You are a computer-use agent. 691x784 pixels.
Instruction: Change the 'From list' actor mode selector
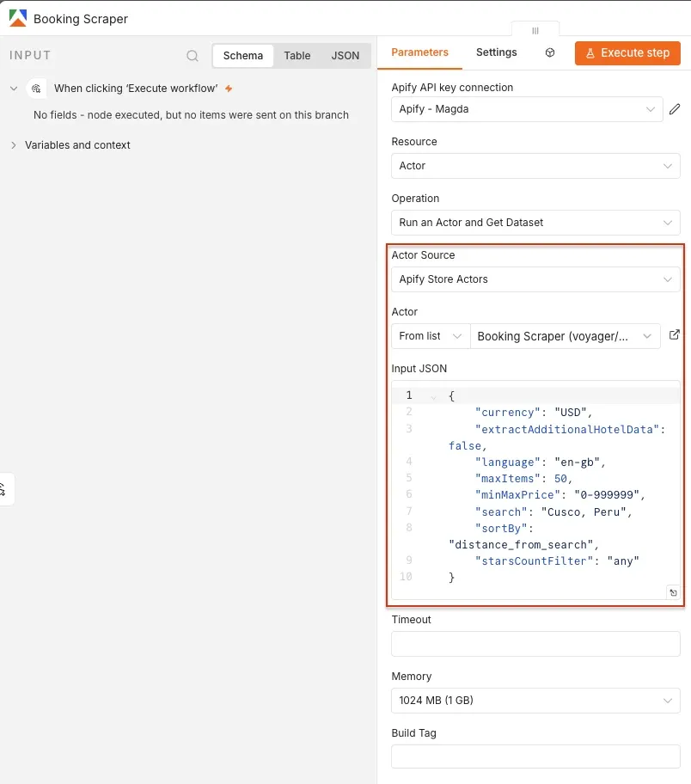pyautogui.click(x=431, y=336)
